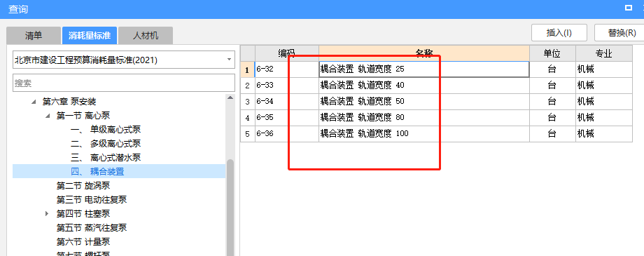Click row number 4 header
The image size is (644, 256).
pos(247,117)
